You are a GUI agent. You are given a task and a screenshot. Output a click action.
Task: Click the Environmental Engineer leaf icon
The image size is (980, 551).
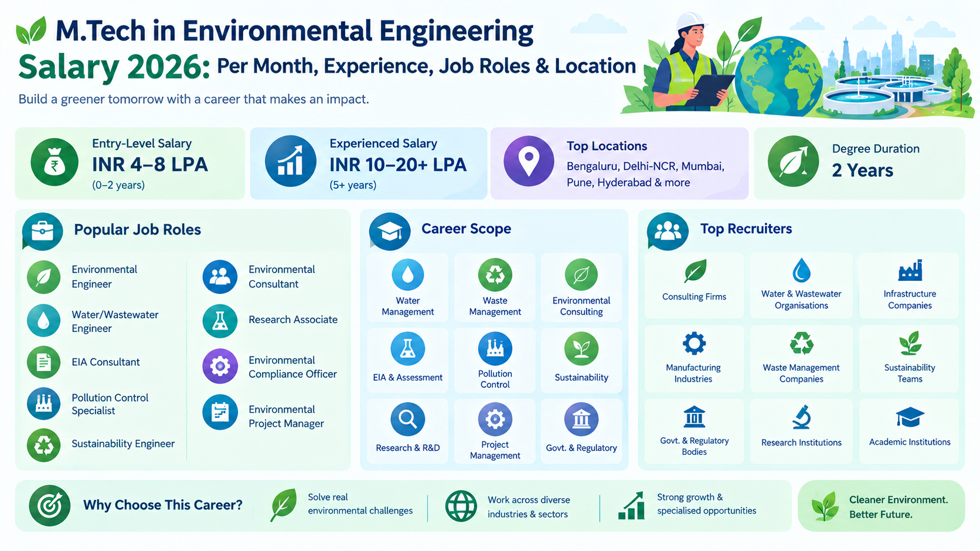pos(44,277)
